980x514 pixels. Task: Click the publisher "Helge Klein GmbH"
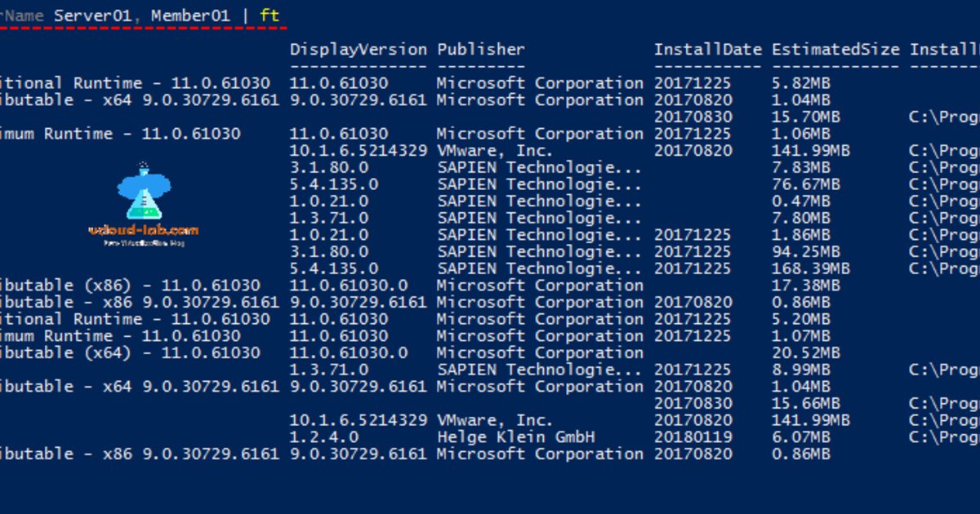(x=515, y=437)
